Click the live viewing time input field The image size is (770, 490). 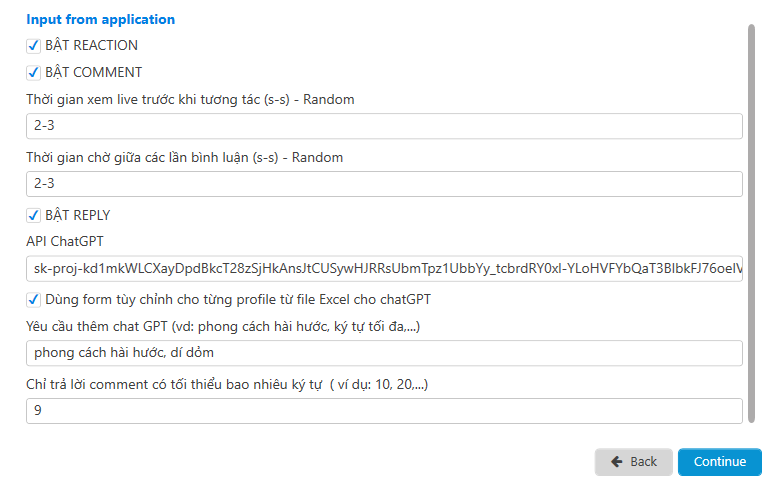[x=384, y=126]
